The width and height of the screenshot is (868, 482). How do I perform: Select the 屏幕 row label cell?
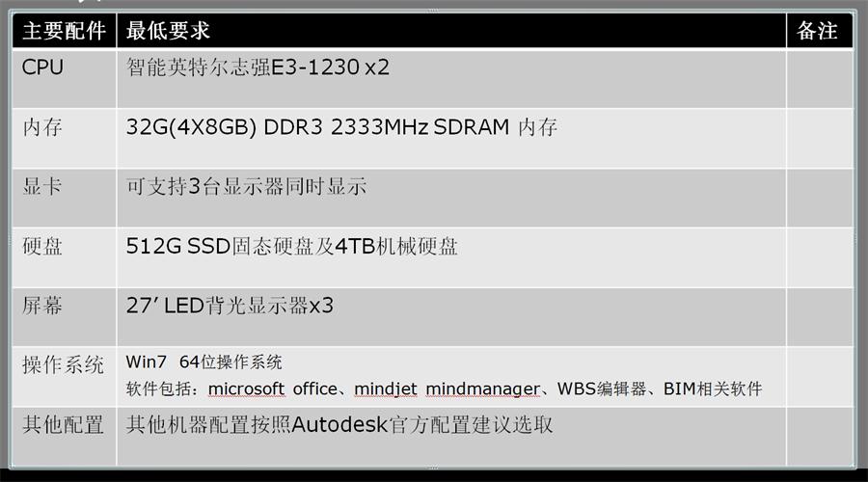pyautogui.click(x=42, y=307)
